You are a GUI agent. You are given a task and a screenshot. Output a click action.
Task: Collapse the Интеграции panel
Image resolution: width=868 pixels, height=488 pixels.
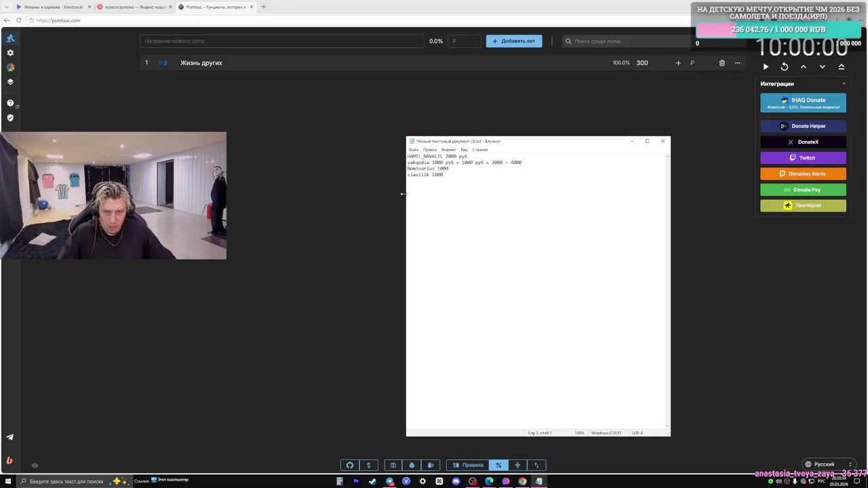click(844, 84)
